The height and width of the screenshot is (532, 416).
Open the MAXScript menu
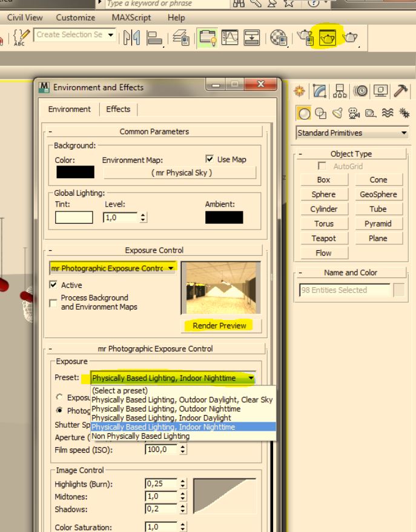[131, 18]
